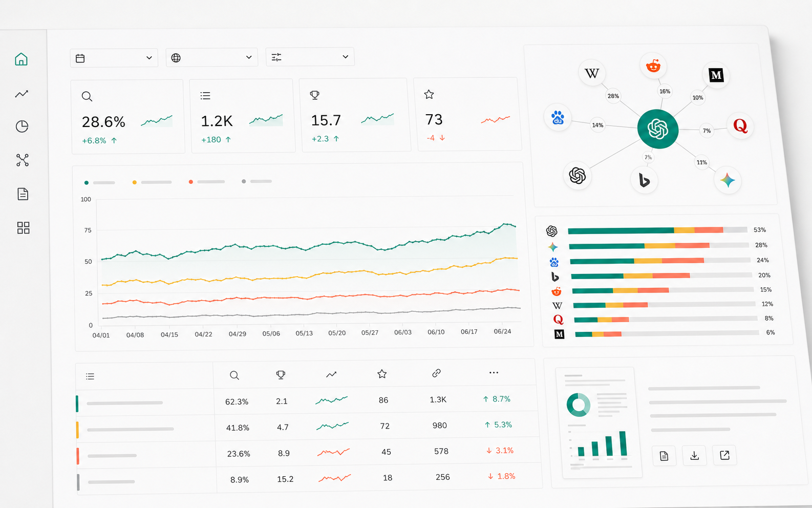This screenshot has width=812, height=508.
Task: Sort table by the trend line column header
Action: pyautogui.click(x=331, y=374)
